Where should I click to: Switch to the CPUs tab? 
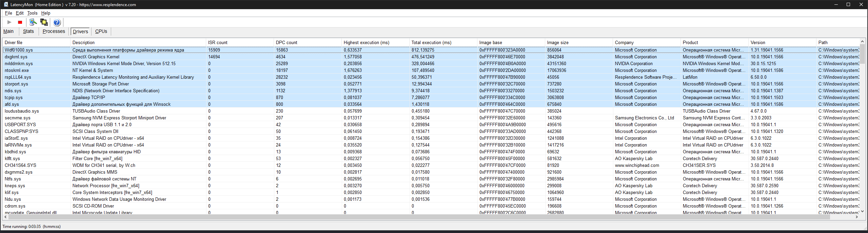pos(101,32)
